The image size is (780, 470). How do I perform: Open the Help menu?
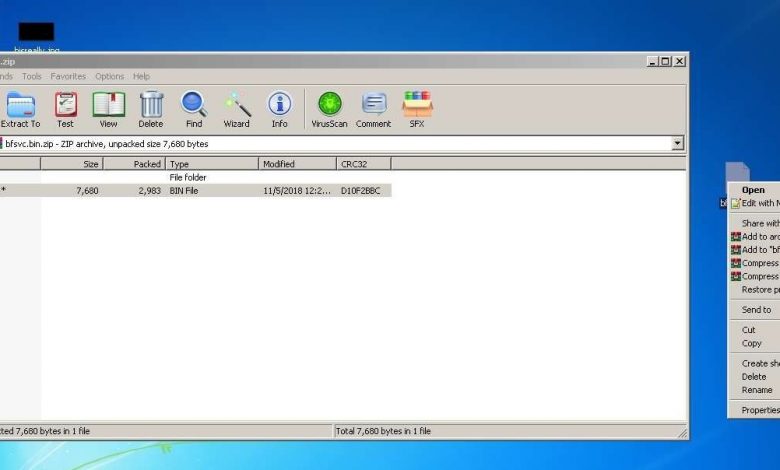click(x=141, y=76)
